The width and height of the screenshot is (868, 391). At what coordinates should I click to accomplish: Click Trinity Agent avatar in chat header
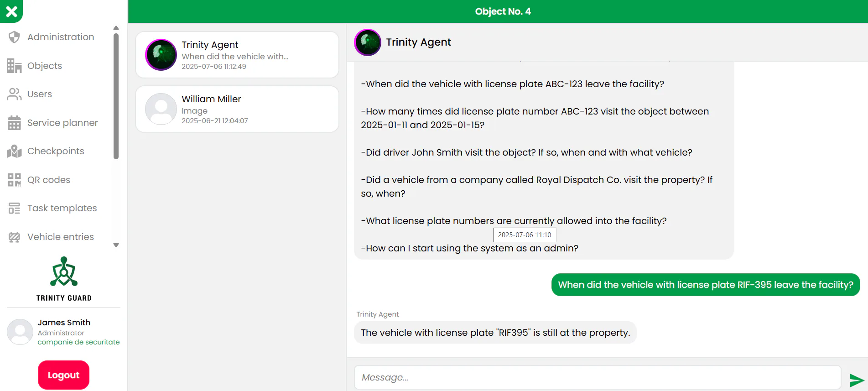tap(368, 42)
